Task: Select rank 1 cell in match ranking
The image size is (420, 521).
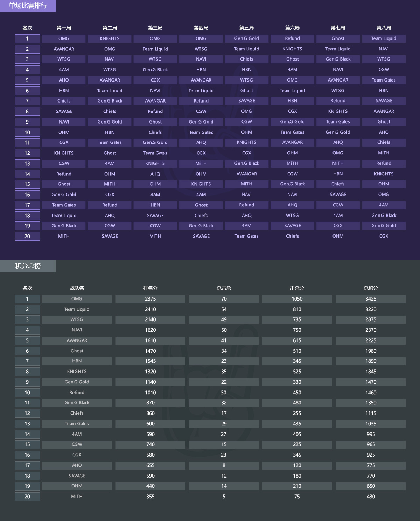Action: (27, 38)
